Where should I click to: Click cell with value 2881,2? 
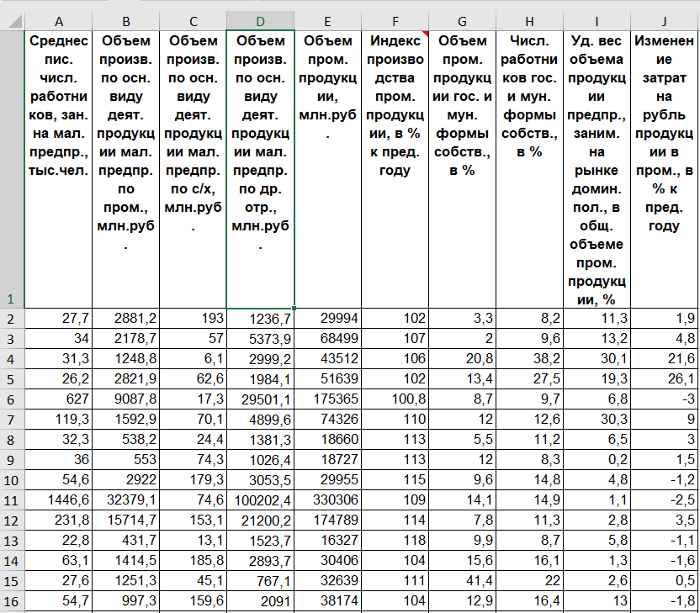[126, 319]
